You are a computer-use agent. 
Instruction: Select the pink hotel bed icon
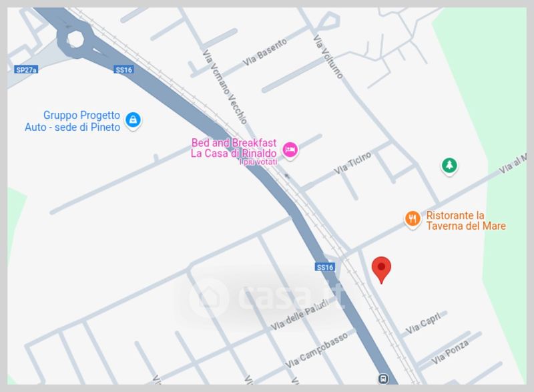point(290,150)
